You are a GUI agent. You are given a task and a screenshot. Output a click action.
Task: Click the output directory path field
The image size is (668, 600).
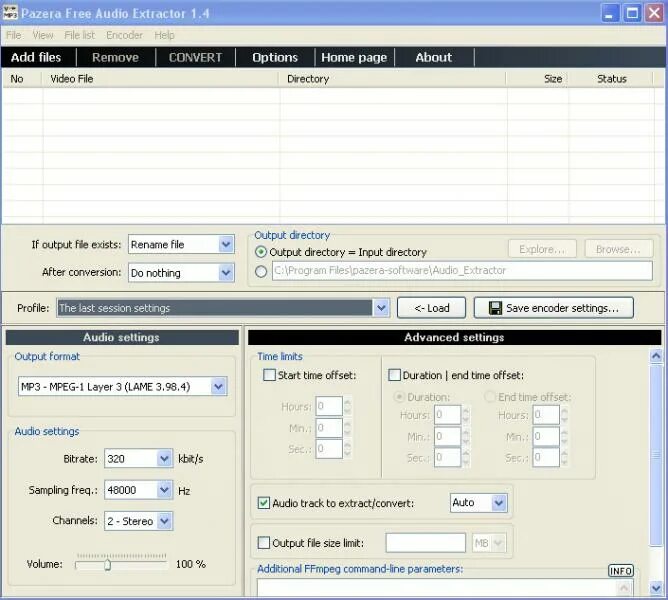[x=462, y=271]
